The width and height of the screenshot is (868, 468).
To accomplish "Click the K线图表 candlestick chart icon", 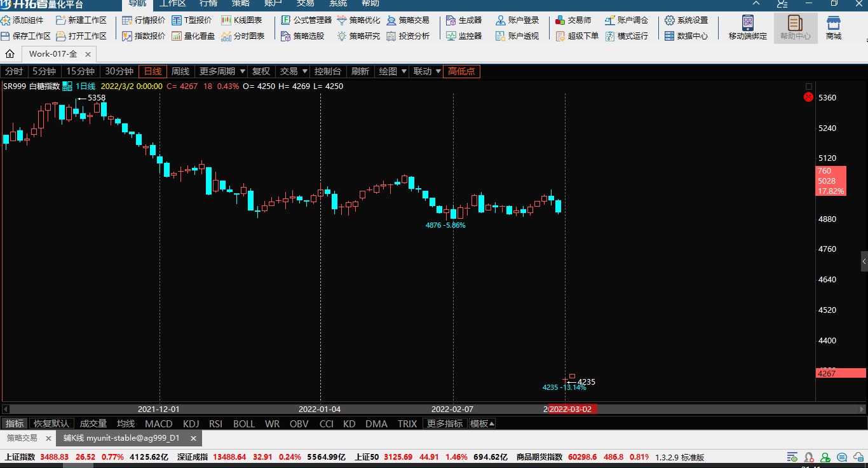I will click(x=226, y=20).
